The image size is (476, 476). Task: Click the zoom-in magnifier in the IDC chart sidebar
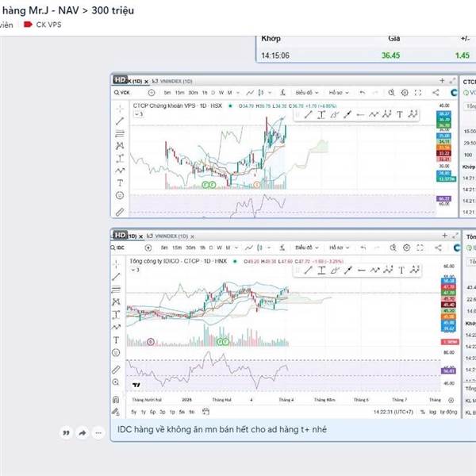pos(115,382)
